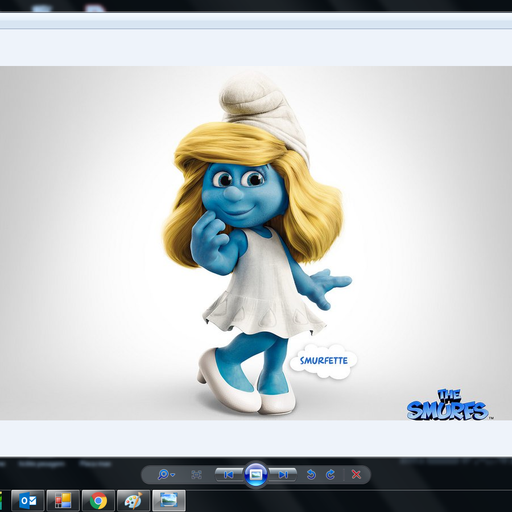Open the colored tiles taskbar app
This screenshot has height=512, width=512.
tap(63, 501)
